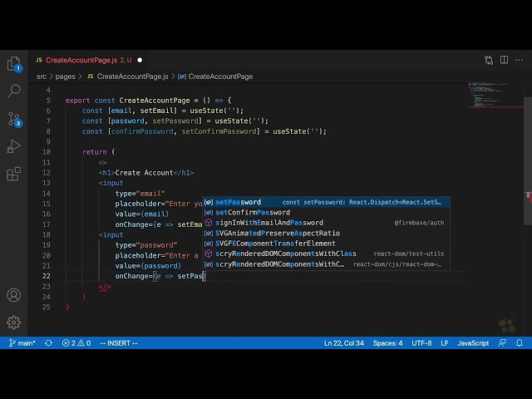This screenshot has width=532, height=399.
Task: Split the editor right
Action: pyautogui.click(x=505, y=60)
